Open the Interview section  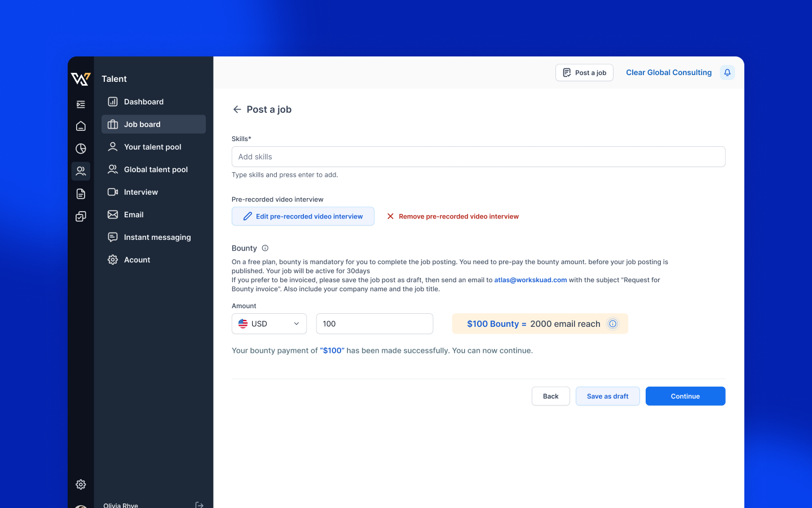153,192
